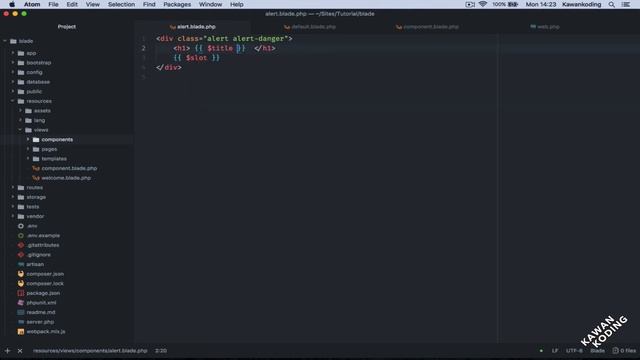This screenshot has height=360, width=640.
Task: Expand the app folder
Action: tap(13, 53)
